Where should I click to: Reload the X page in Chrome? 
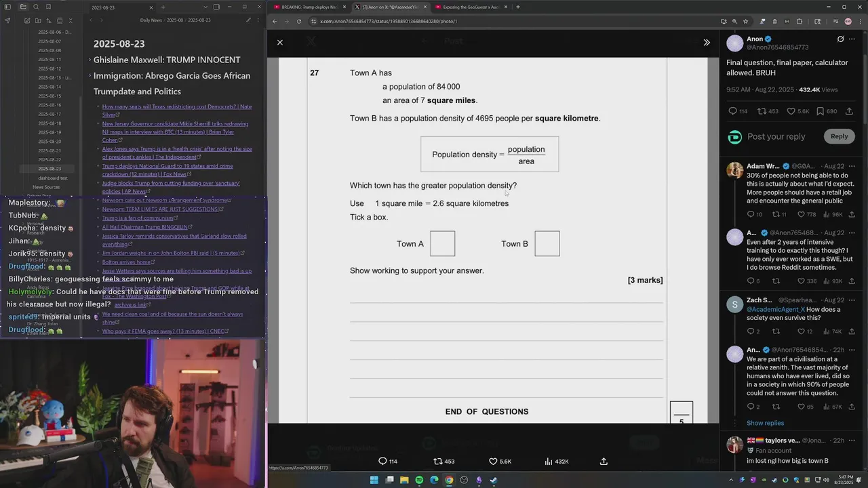tap(299, 21)
